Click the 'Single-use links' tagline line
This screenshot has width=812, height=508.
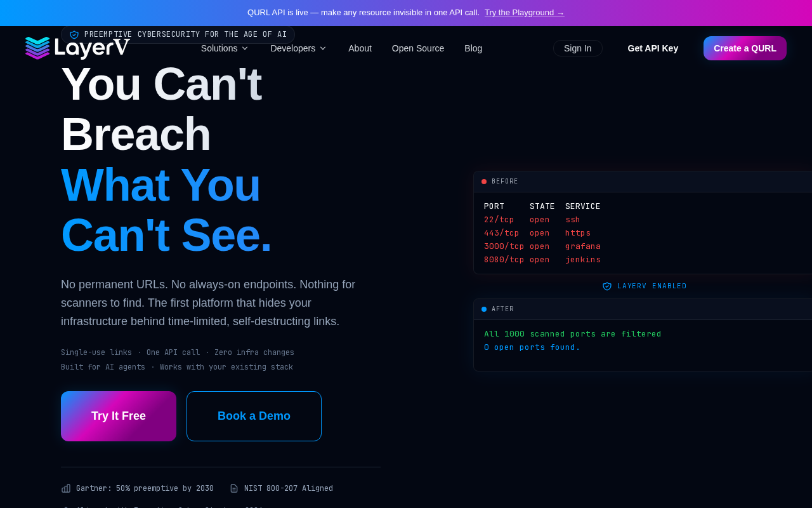(x=178, y=352)
